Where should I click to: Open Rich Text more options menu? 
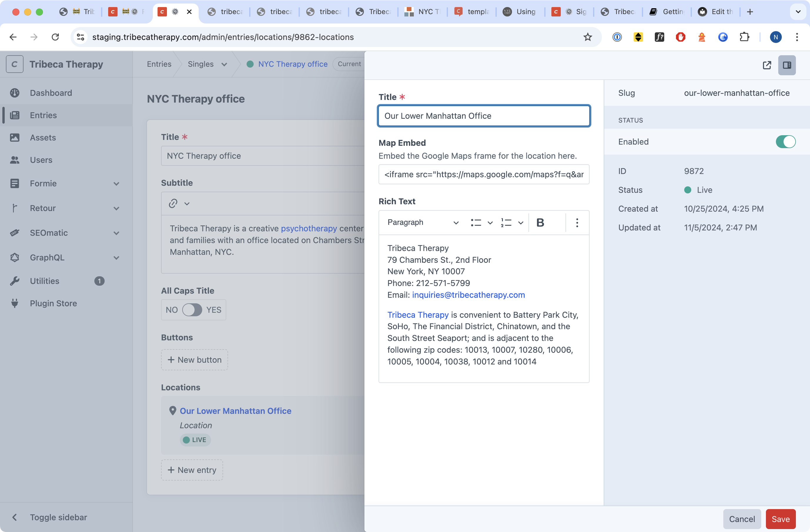[x=577, y=222]
